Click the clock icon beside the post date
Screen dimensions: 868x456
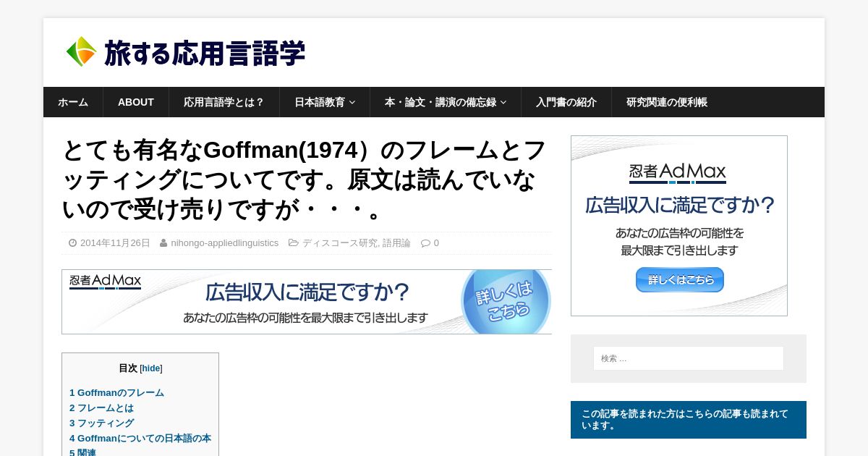tap(72, 243)
